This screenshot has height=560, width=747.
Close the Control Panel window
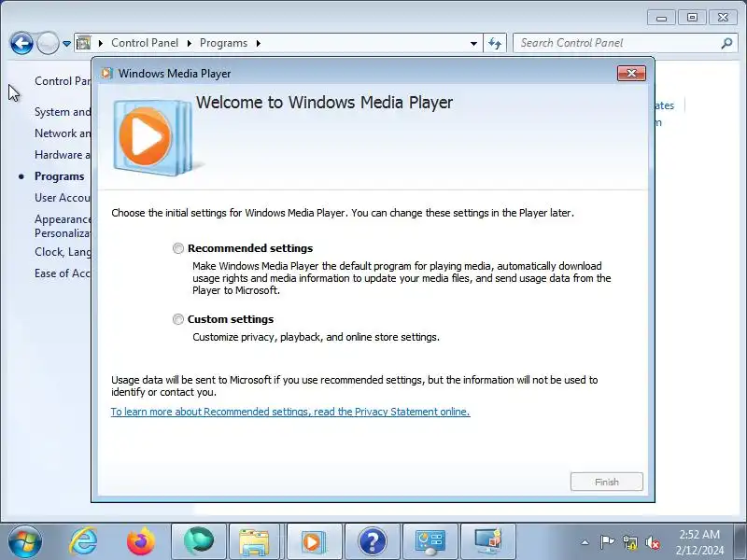point(723,18)
